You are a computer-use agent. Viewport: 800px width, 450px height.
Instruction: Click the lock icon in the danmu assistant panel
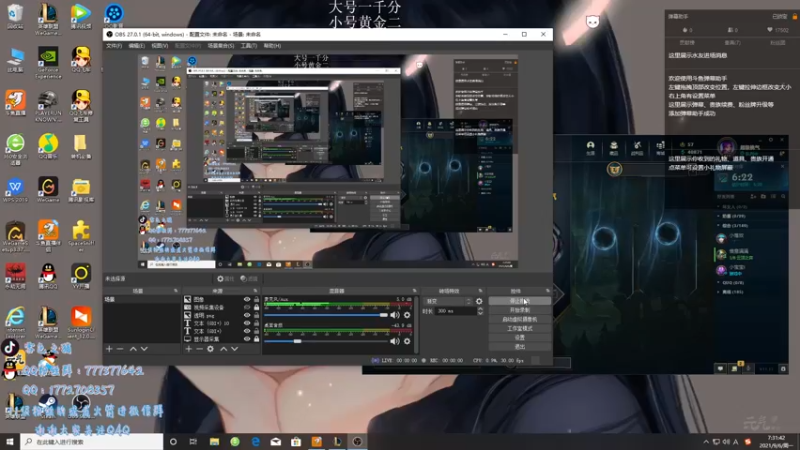click(794, 16)
